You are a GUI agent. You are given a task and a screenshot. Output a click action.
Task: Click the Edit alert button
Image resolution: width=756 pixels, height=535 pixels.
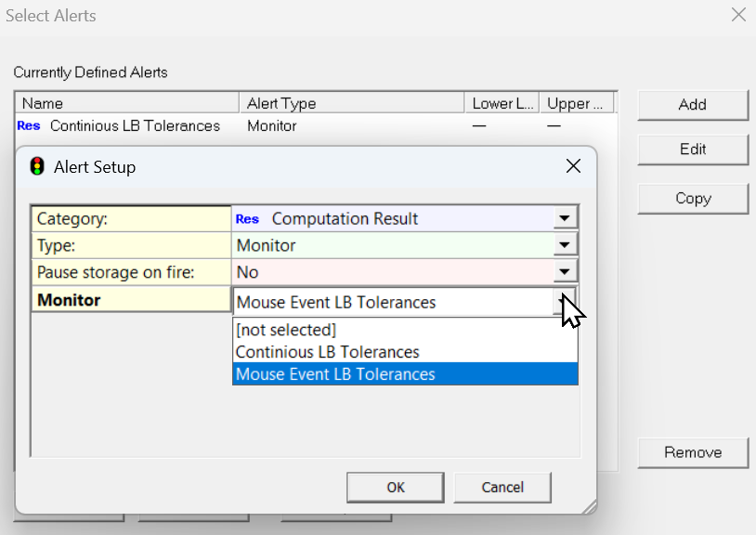coord(692,150)
